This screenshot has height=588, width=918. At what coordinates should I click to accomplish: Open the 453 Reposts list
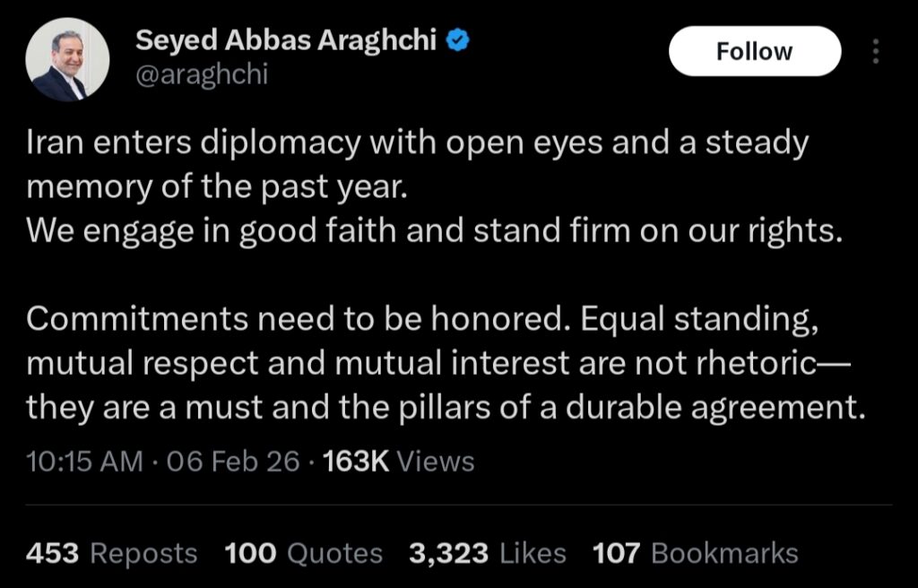[111, 553]
